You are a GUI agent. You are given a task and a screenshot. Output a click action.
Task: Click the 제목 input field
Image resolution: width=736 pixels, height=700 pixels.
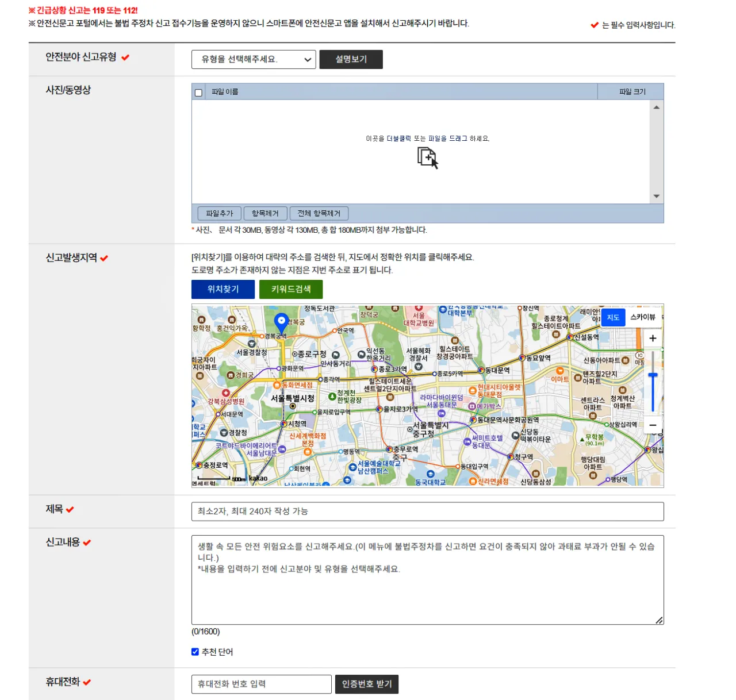[x=428, y=511]
